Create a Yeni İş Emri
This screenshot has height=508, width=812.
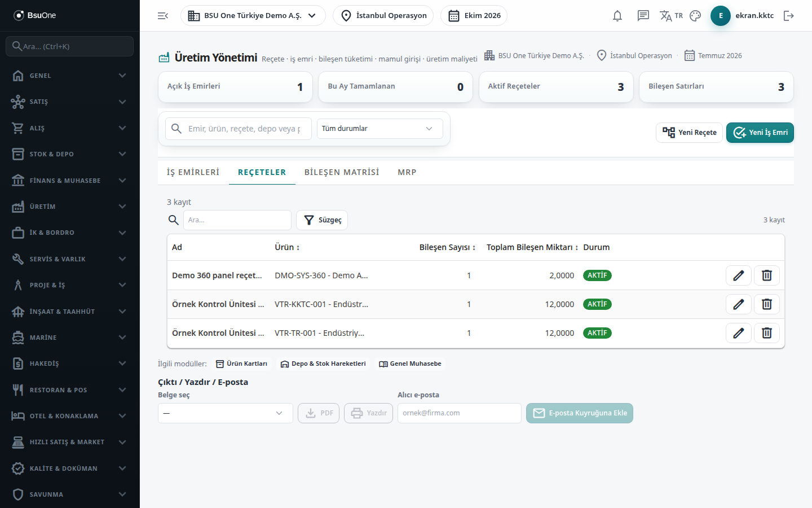coord(760,133)
